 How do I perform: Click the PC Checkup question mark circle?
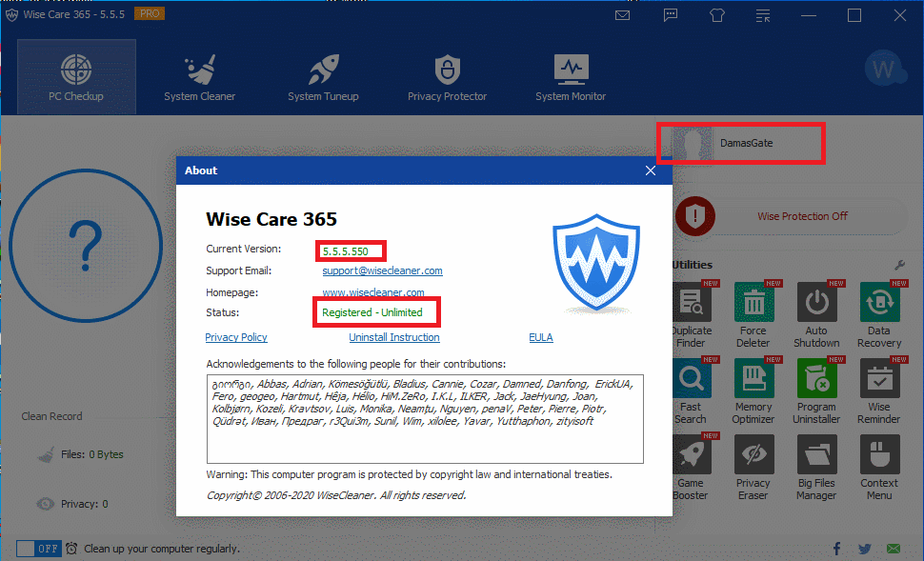pos(86,246)
